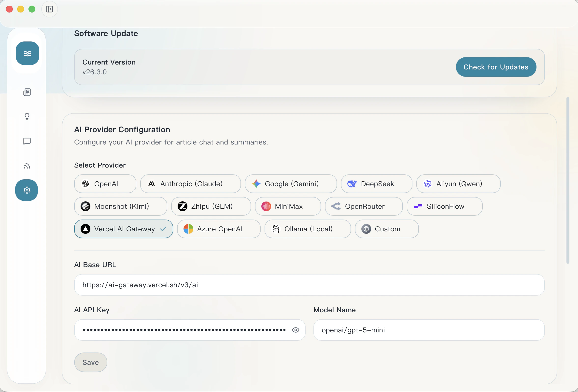Reveal API key with eye icon
The width and height of the screenshot is (578, 392).
(296, 330)
